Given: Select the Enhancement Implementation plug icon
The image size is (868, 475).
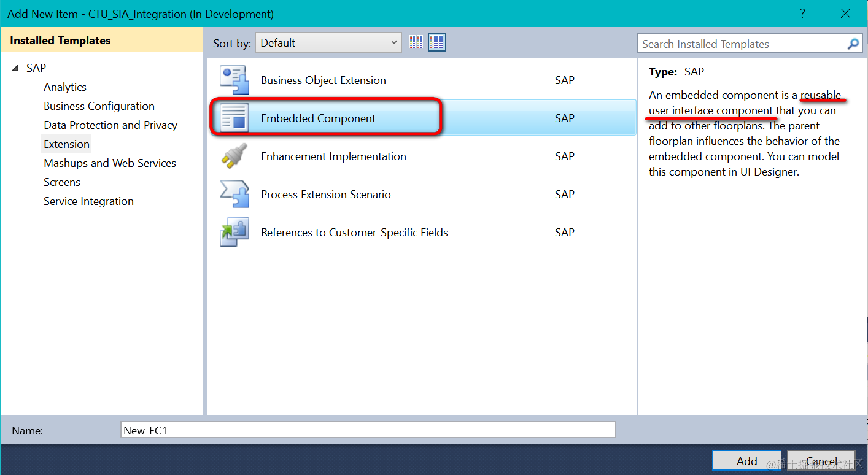Looking at the screenshot, I should coord(234,156).
